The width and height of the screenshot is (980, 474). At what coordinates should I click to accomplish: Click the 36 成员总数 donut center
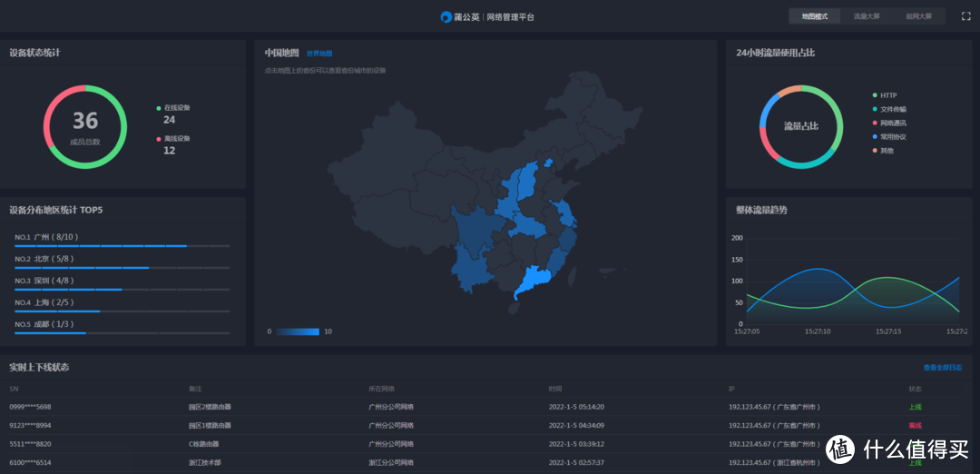pyautogui.click(x=85, y=127)
